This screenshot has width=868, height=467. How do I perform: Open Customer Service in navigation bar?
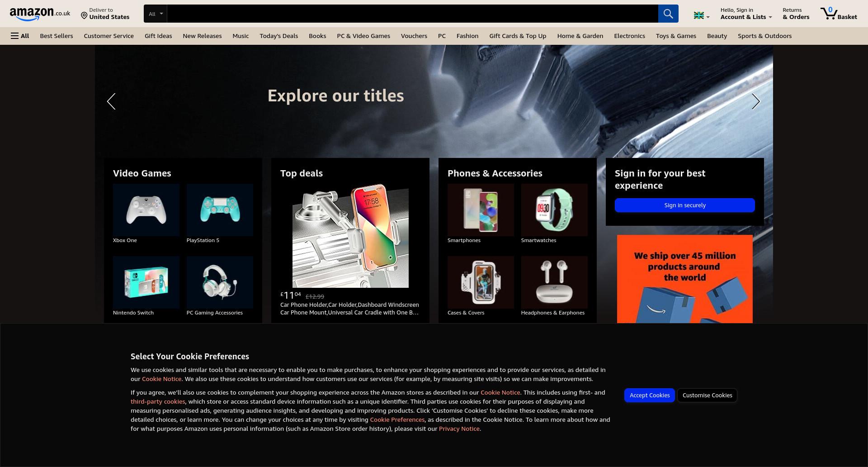click(108, 36)
